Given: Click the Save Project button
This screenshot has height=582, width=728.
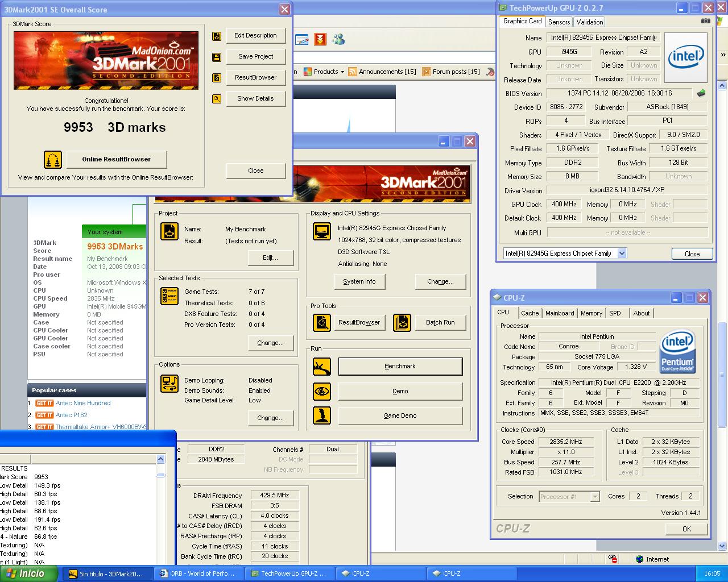Looking at the screenshot, I should click(256, 56).
